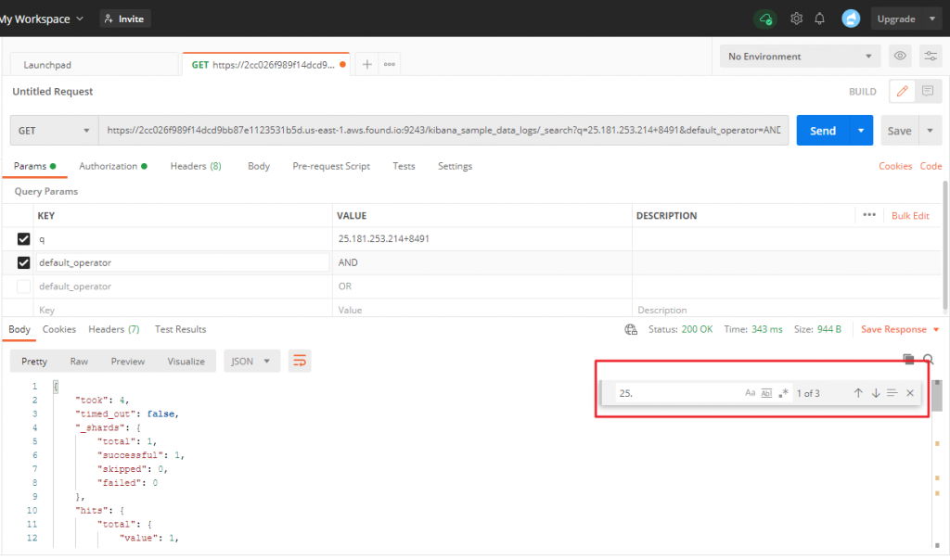Open the JSON format dropdown

tap(250, 362)
